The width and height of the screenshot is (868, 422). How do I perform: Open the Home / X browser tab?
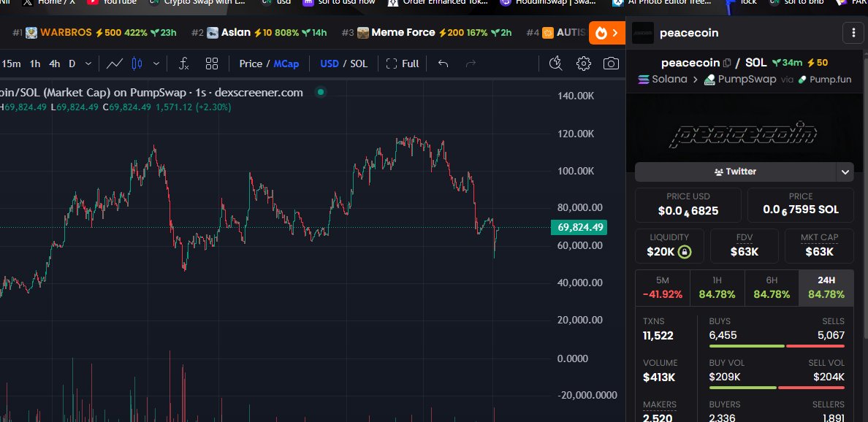tap(49, 3)
